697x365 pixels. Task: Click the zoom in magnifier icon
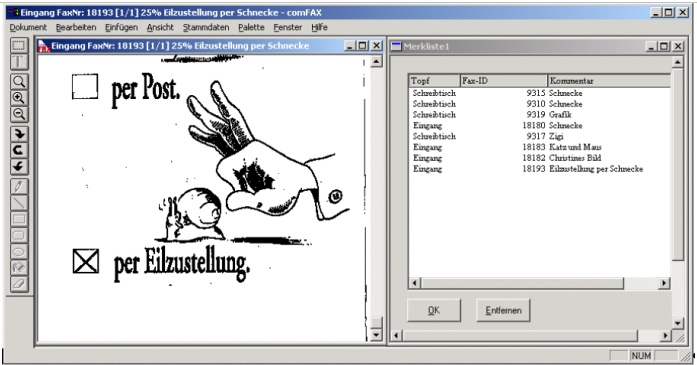pos(19,98)
